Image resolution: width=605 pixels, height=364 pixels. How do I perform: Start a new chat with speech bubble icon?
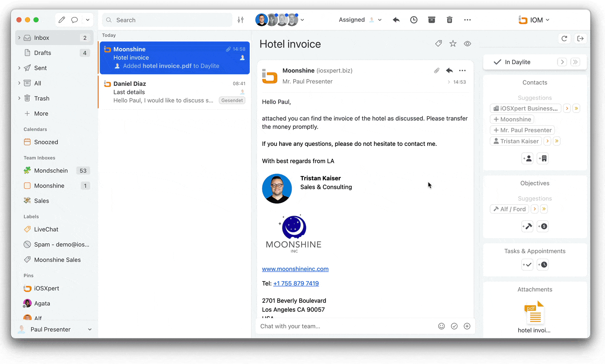click(x=74, y=20)
